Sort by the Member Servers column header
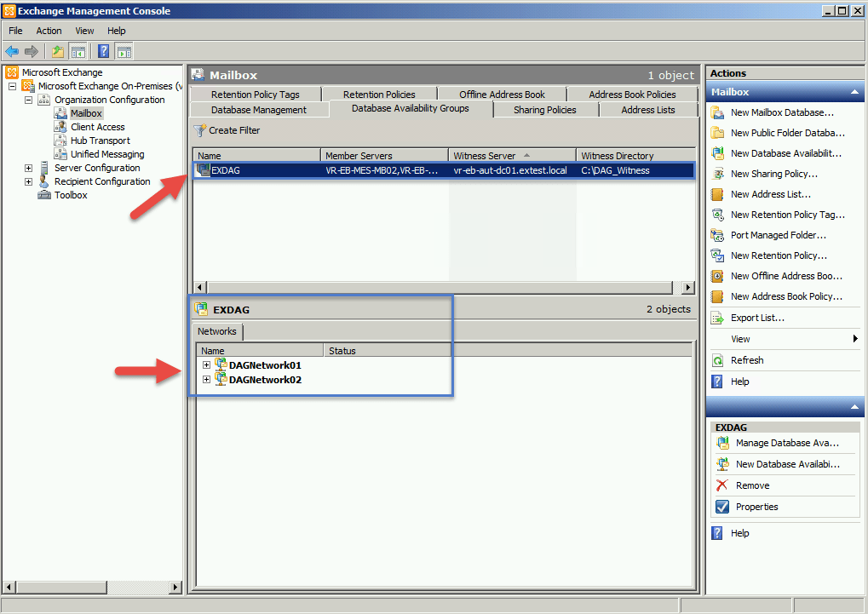The height and width of the screenshot is (614, 868). pyautogui.click(x=384, y=156)
